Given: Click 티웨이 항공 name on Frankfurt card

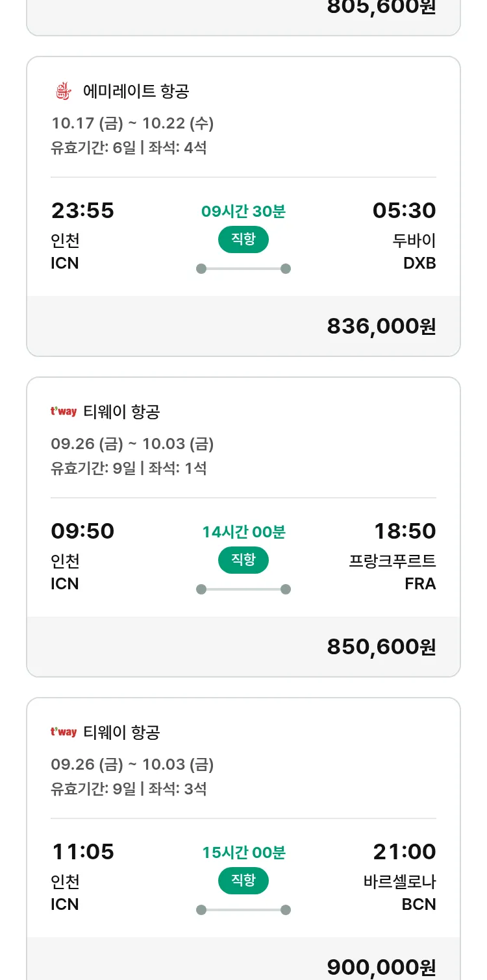Looking at the screenshot, I should click(x=121, y=411).
